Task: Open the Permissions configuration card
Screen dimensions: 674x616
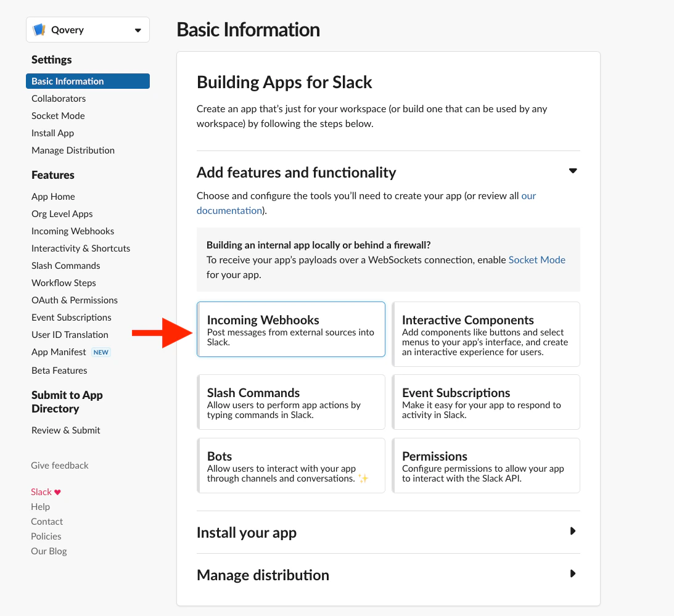Action: 486,465
